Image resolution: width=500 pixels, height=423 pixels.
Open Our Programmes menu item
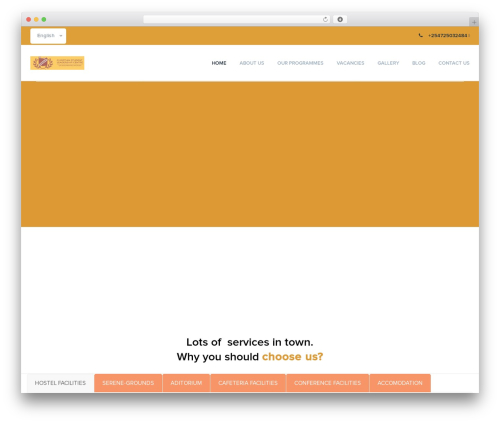click(300, 63)
